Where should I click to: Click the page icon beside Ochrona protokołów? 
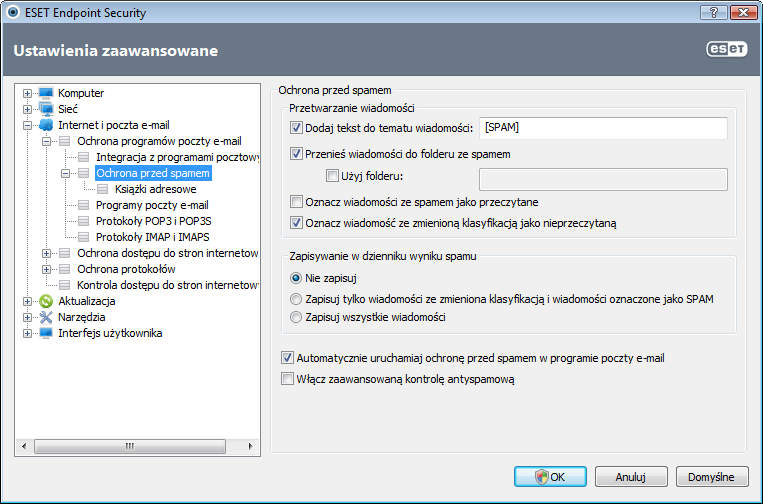pyautogui.click(x=64, y=269)
